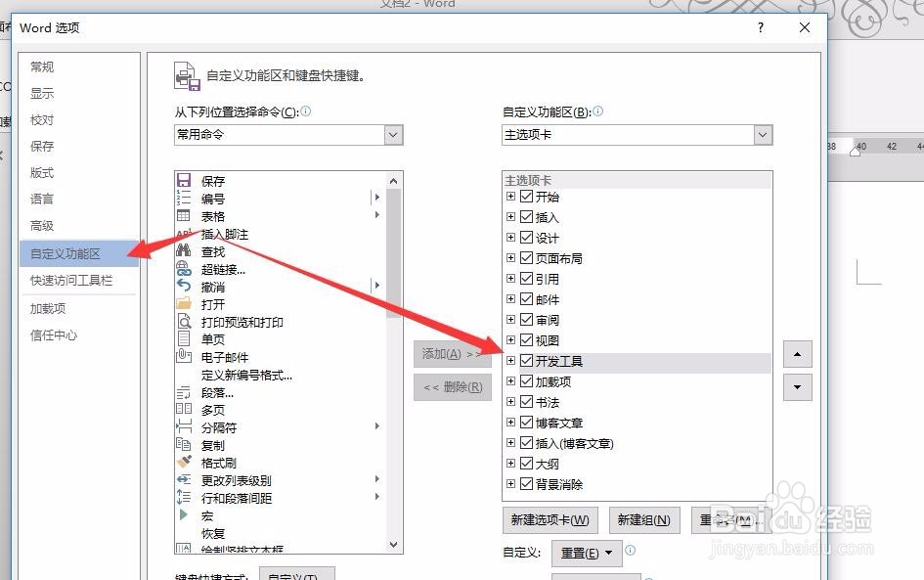Click the 添加(A) >> button
924x580 pixels.
(x=453, y=354)
